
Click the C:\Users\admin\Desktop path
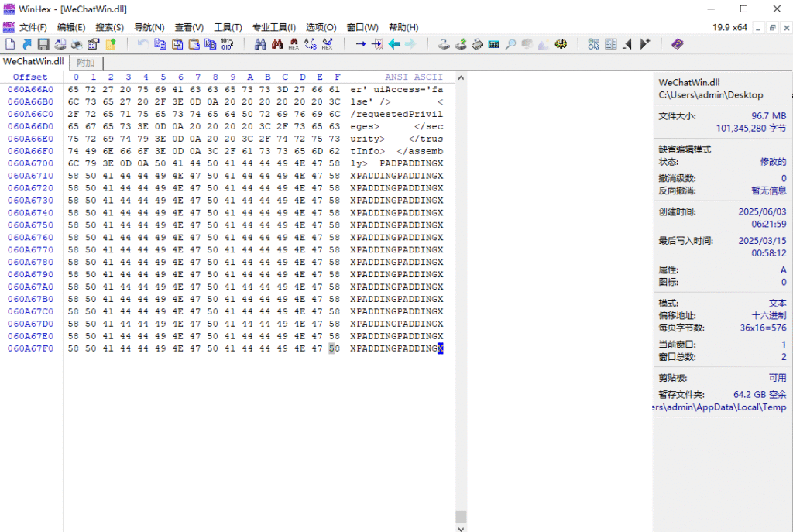pyautogui.click(x=711, y=95)
